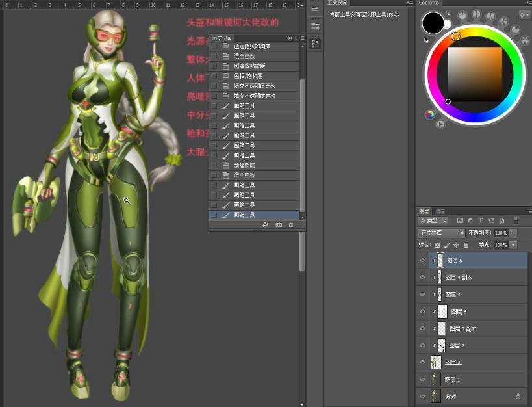Select the 工具预设 tab
This screenshot has height=407, width=532.
tap(337, 3)
